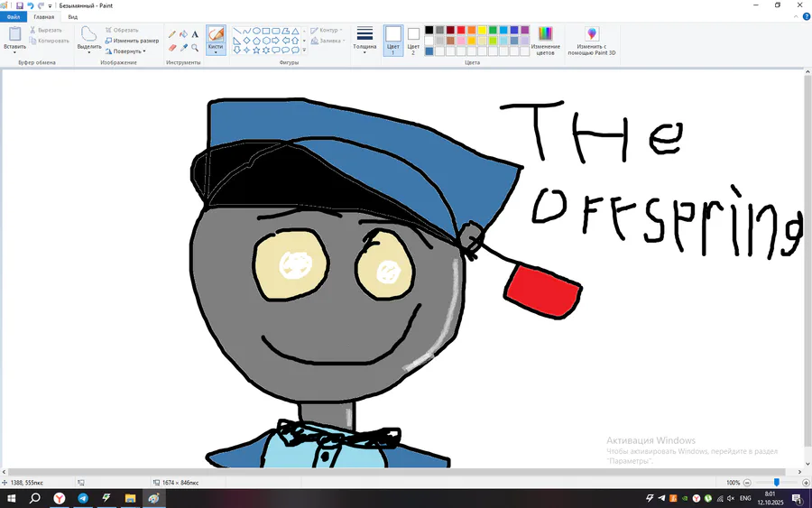
Task: Choose the Five-point star shape
Action: (x=256, y=50)
